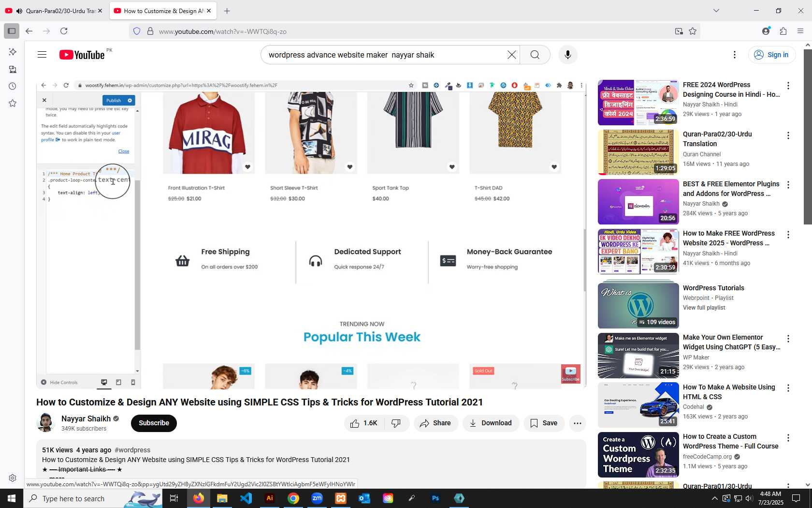812x508 pixels.
Task: Click the Share button
Action: tap(435, 423)
